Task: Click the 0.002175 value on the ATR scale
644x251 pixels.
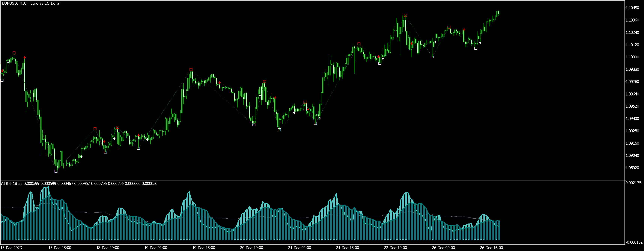Action: [x=633, y=183]
